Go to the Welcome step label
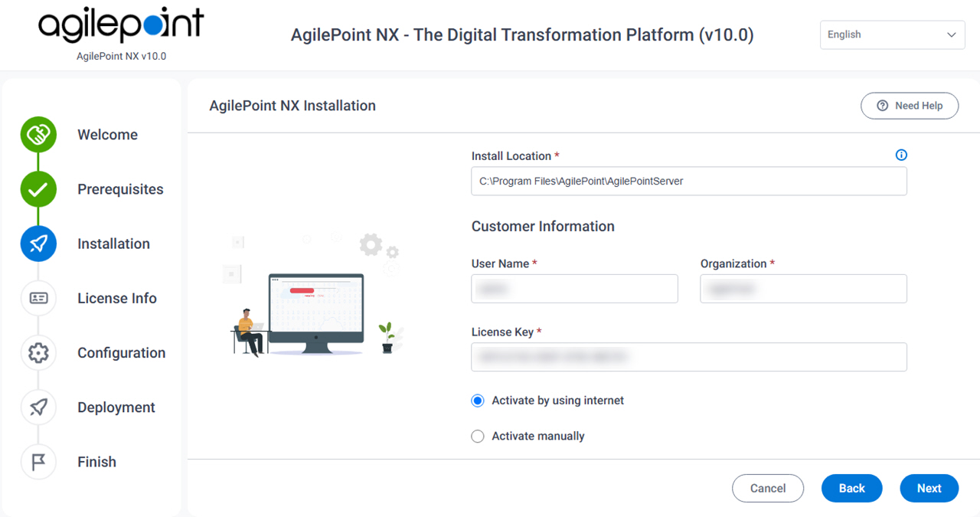The width and height of the screenshot is (980, 517). click(108, 135)
